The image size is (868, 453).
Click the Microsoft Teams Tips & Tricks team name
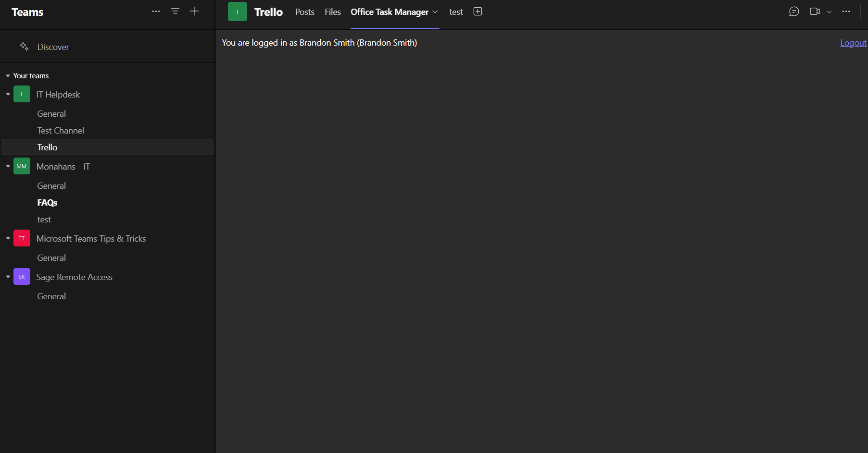coord(91,239)
